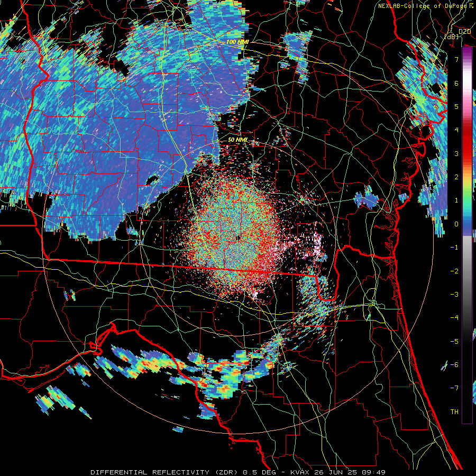Click the "[dB]" unit label

[x=451, y=36]
